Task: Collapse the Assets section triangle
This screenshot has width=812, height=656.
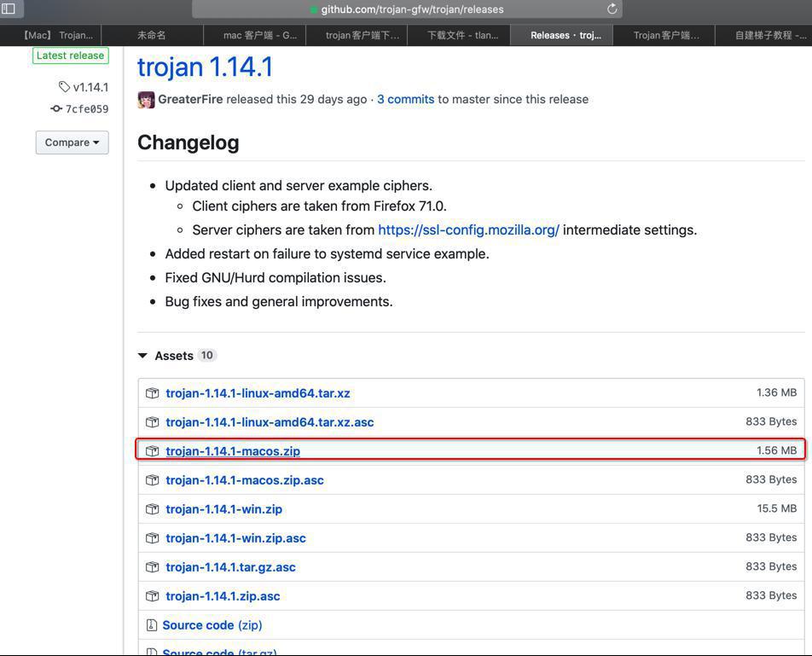Action: 142,356
